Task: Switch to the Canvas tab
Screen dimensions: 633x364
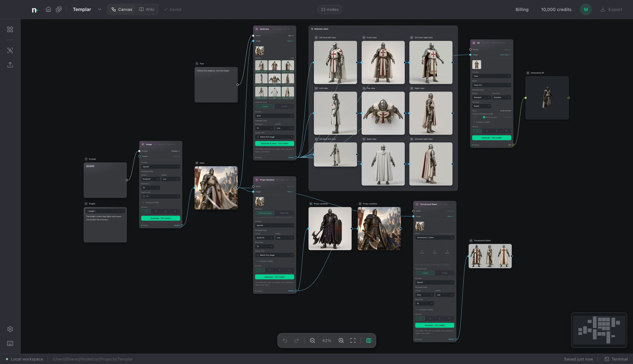Action: click(122, 10)
